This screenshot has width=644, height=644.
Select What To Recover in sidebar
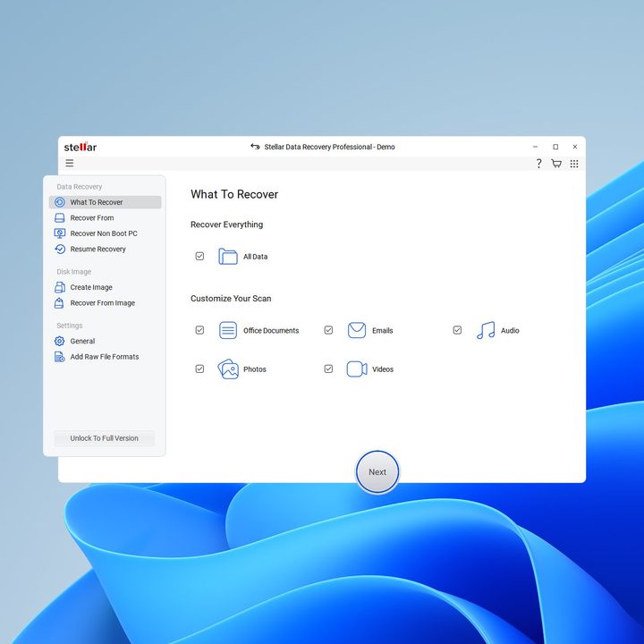click(106, 202)
